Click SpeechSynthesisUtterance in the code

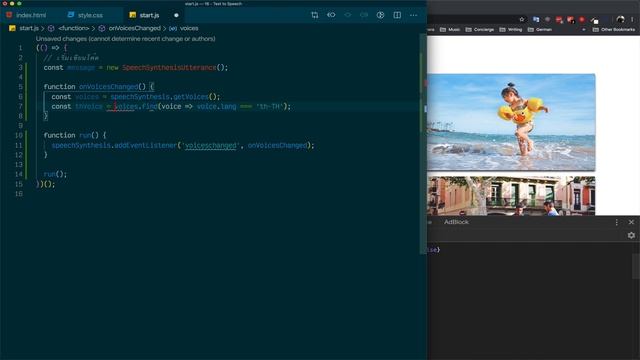(169, 67)
